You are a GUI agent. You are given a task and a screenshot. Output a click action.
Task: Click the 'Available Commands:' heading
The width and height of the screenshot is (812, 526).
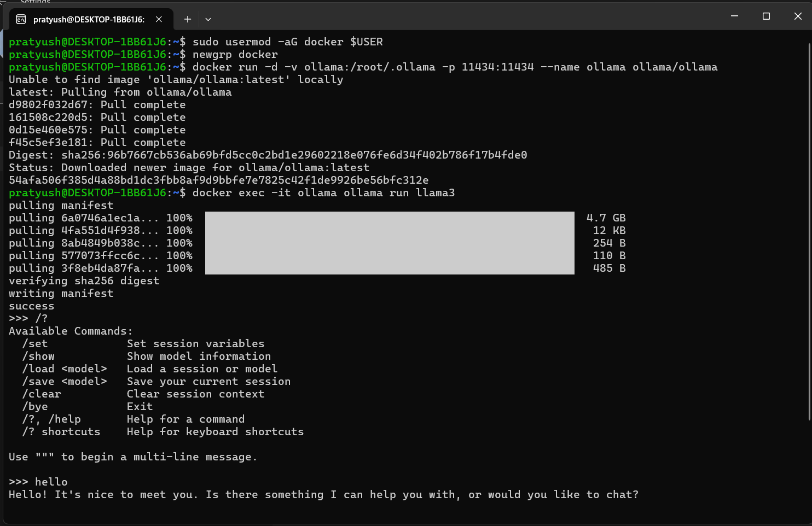click(x=71, y=331)
